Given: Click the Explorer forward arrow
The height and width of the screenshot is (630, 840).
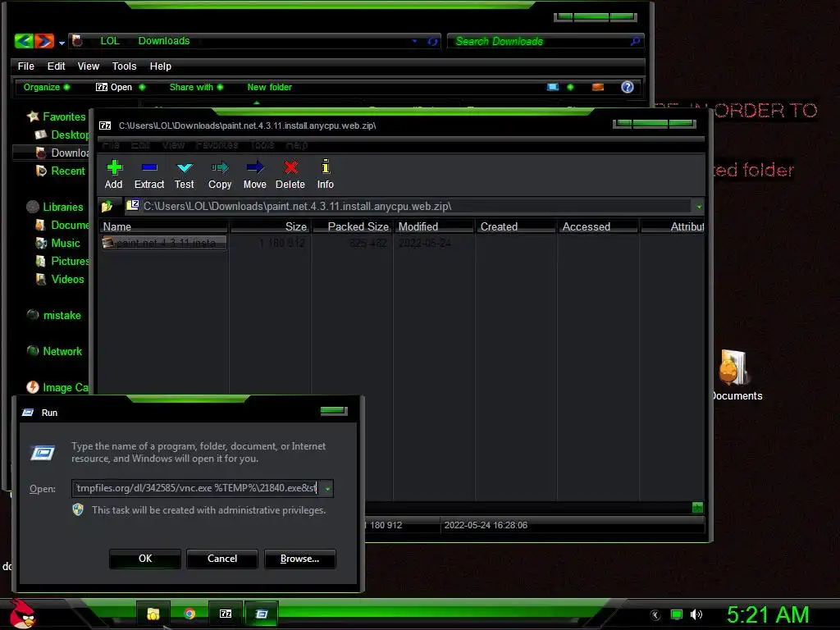Looking at the screenshot, I should pyautogui.click(x=44, y=41).
